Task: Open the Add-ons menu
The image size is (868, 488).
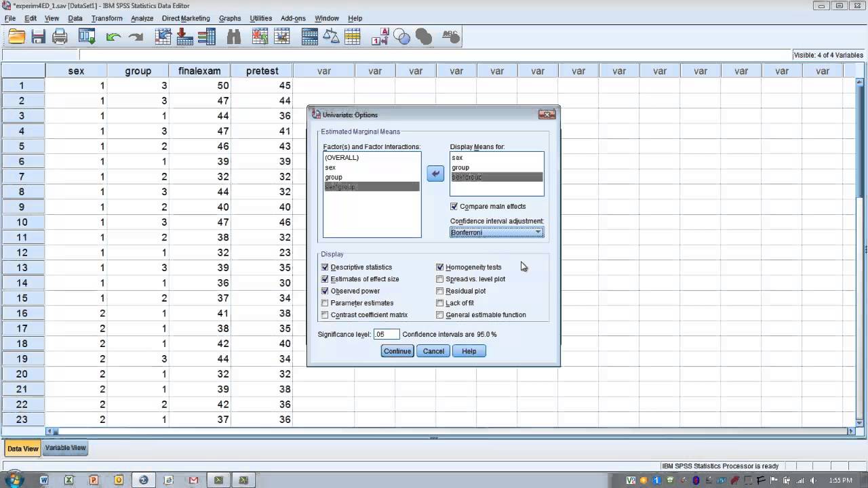Action: point(293,18)
